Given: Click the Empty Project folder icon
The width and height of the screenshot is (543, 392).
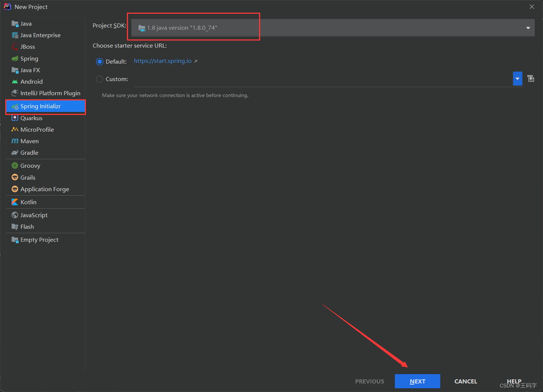Looking at the screenshot, I should (15, 240).
